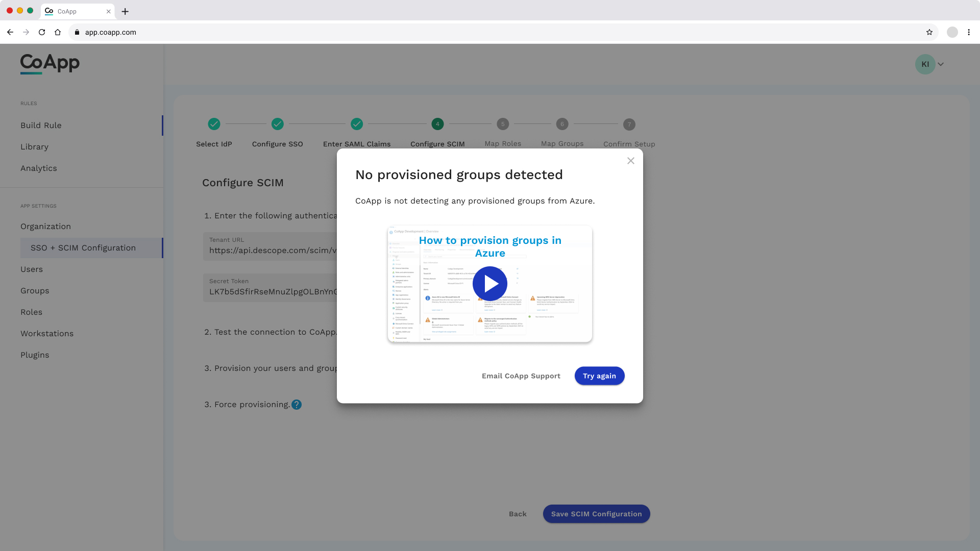Select step 7 Confirm Setup circle
Image resolution: width=980 pixels, height=551 pixels.
629,124
